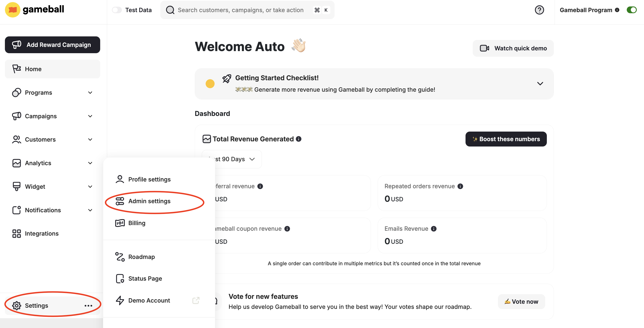
Task: Expand Getting Started Checklist chevron
Action: [540, 84]
